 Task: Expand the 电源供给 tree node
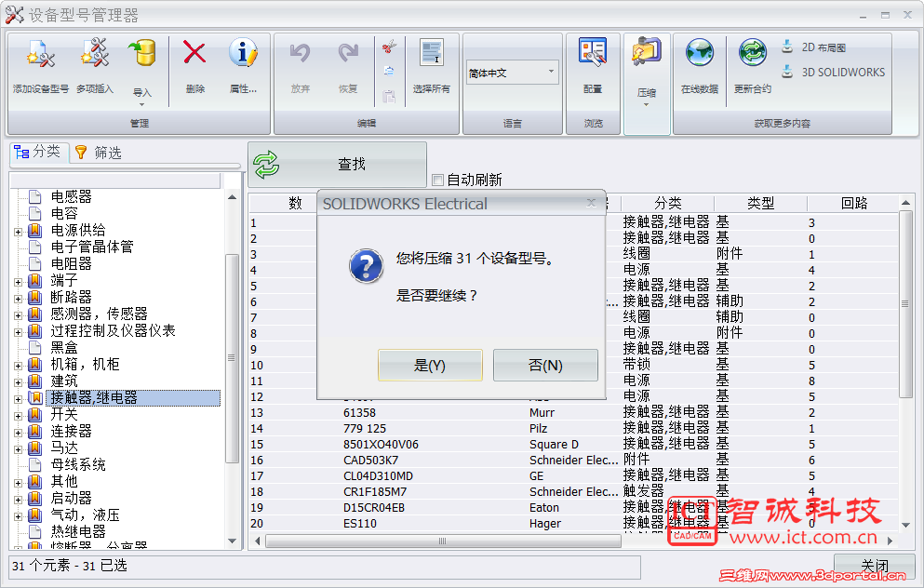19,232
